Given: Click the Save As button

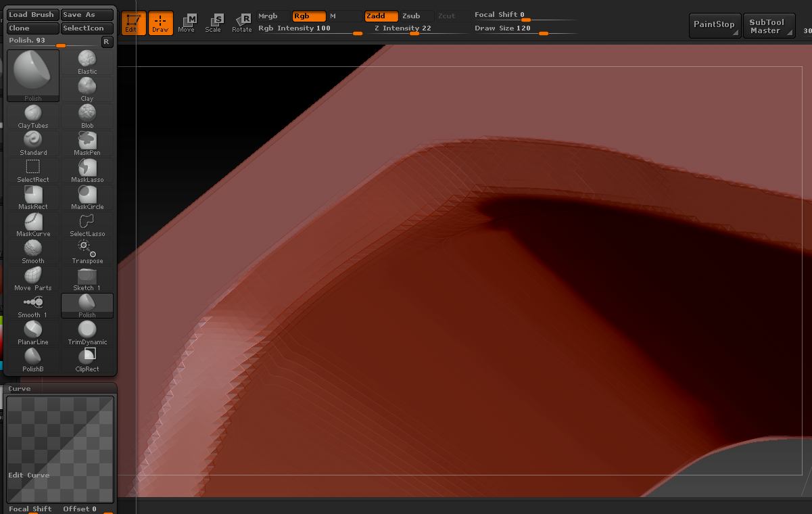Looking at the screenshot, I should click(x=87, y=15).
